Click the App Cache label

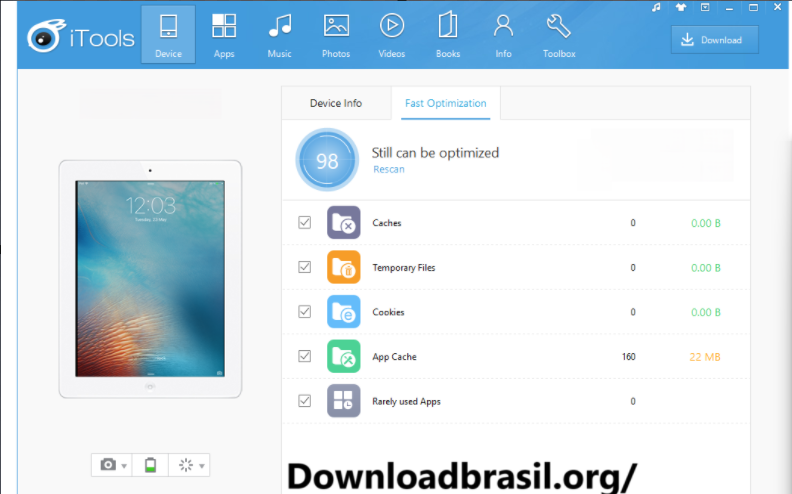tap(394, 357)
